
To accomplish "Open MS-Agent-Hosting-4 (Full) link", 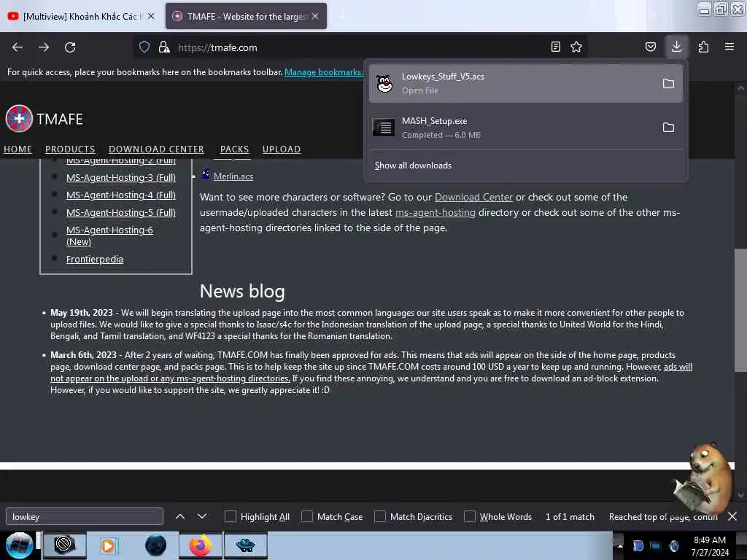I will pyautogui.click(x=121, y=195).
